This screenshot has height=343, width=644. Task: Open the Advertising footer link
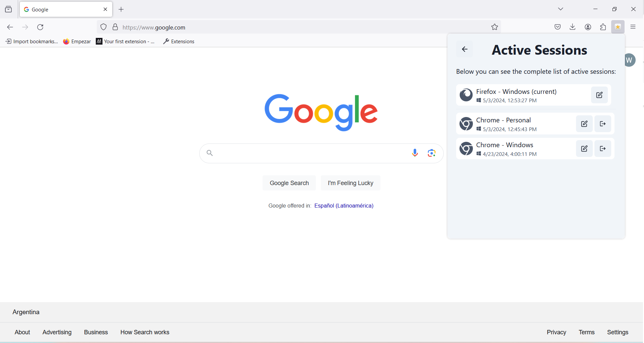click(57, 332)
